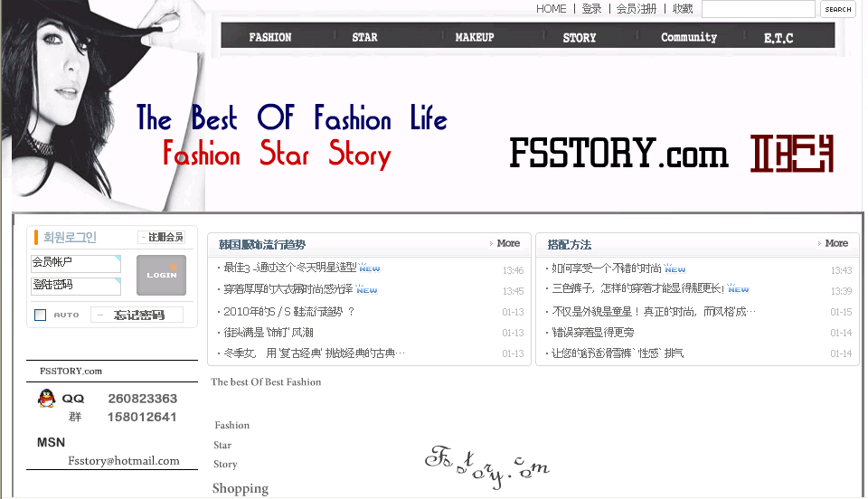Image resolution: width=868 pixels, height=499 pixels.
Task: Open article 三色裤子, 怎样的穿着
Action: (637, 288)
